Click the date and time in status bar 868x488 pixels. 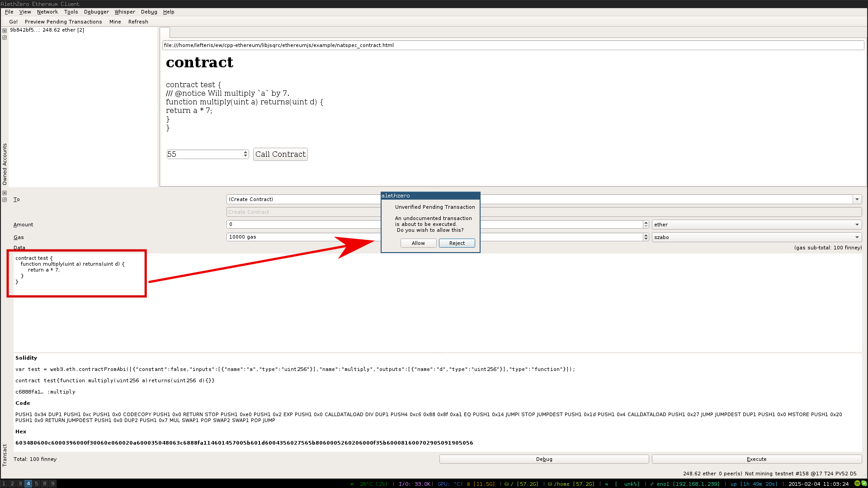(819, 484)
